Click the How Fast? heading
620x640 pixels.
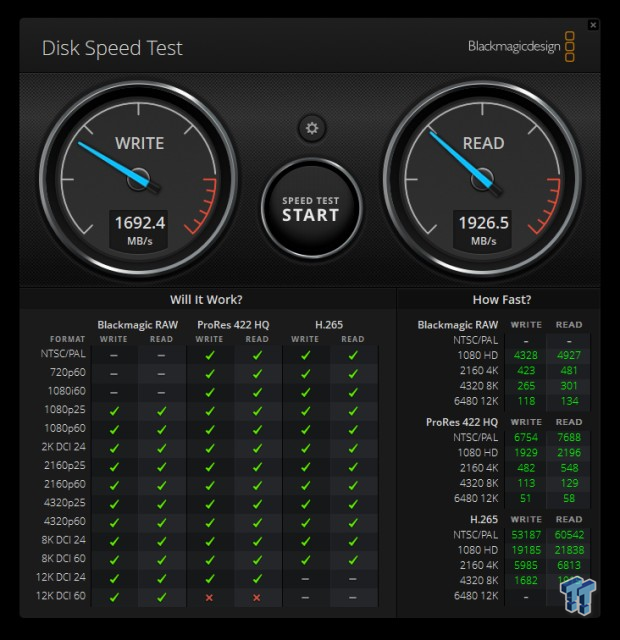click(502, 300)
